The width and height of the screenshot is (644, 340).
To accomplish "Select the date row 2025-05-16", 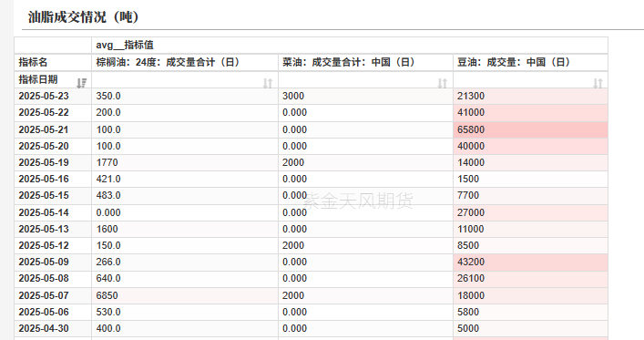I will coord(53,180).
